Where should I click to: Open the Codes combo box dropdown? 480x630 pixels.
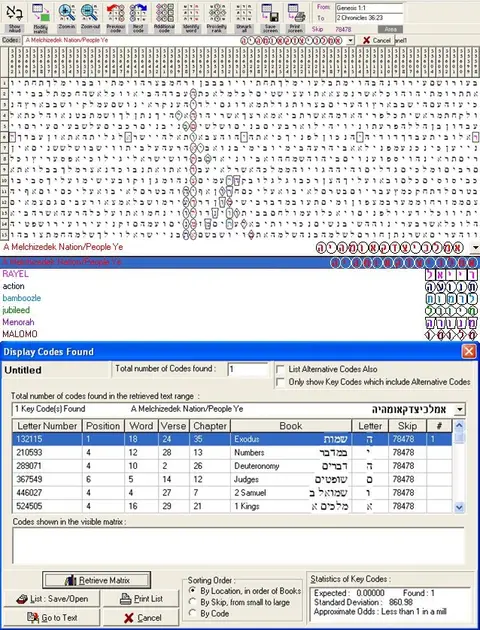pyautogui.click(x=351, y=40)
